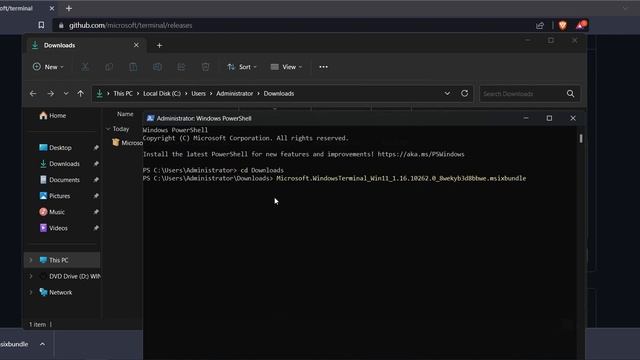This screenshot has width=640, height=360.
Task: Go back with Explorer's back arrow
Action: pyautogui.click(x=33, y=93)
